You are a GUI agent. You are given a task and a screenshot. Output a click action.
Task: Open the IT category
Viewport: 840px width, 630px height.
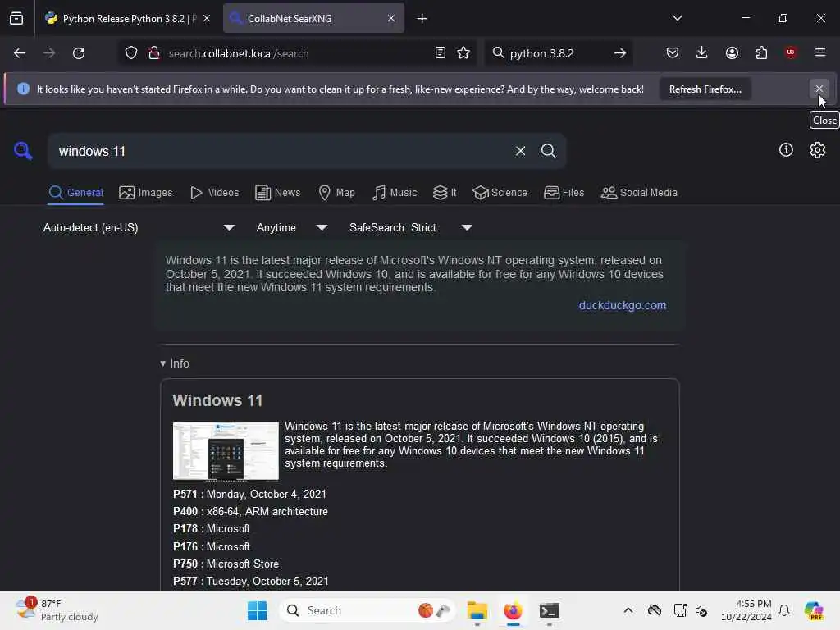click(x=445, y=192)
